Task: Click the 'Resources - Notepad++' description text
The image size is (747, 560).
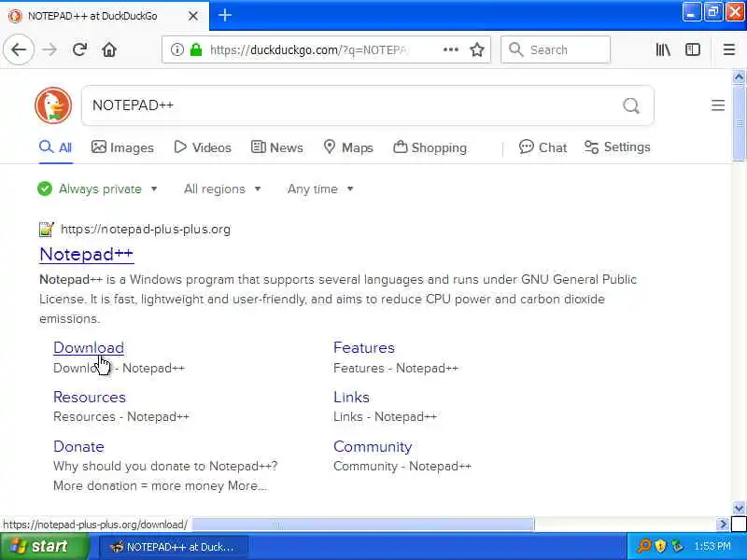Action: point(121,417)
